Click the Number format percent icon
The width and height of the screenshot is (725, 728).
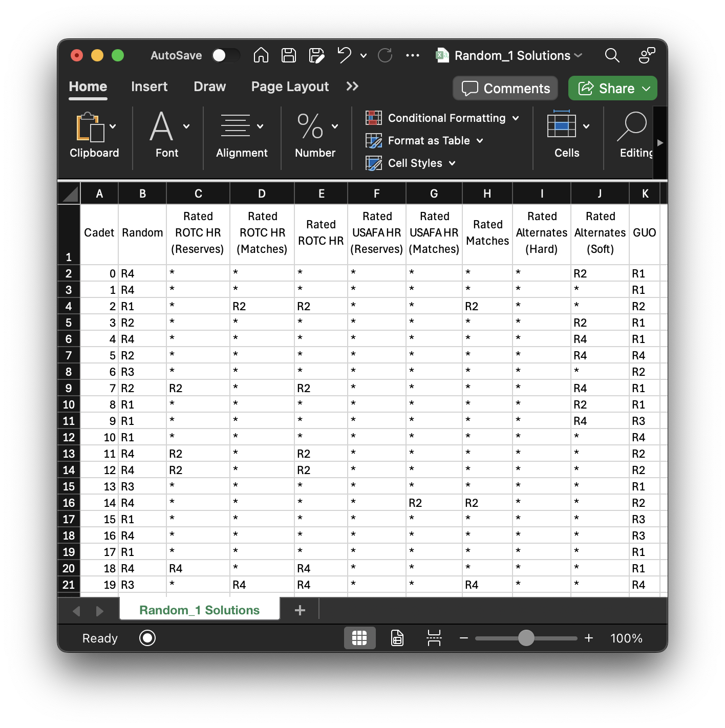click(x=310, y=126)
